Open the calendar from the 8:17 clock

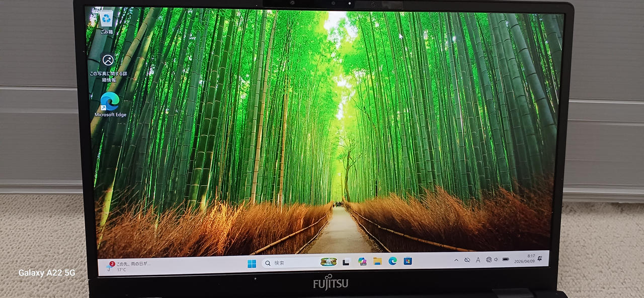525,259
